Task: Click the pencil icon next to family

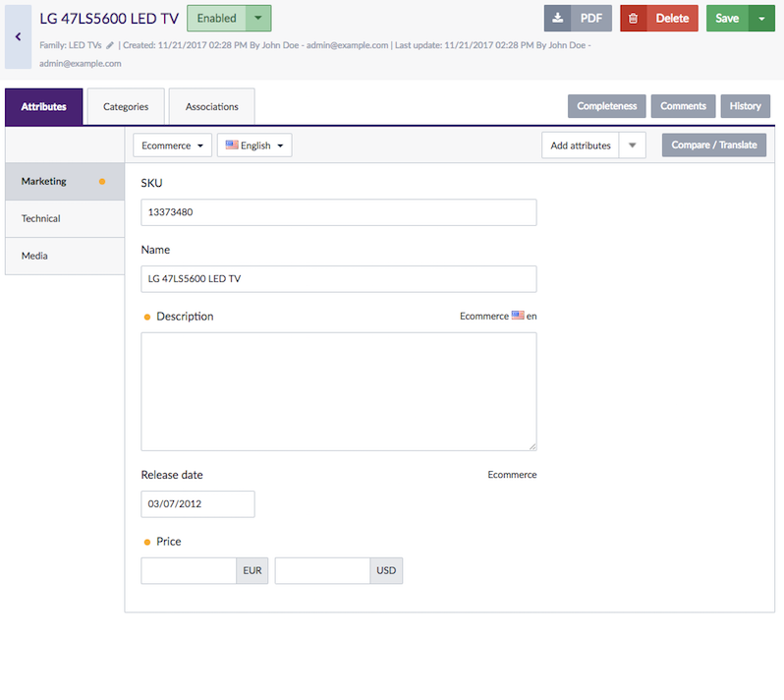Action: [110, 45]
